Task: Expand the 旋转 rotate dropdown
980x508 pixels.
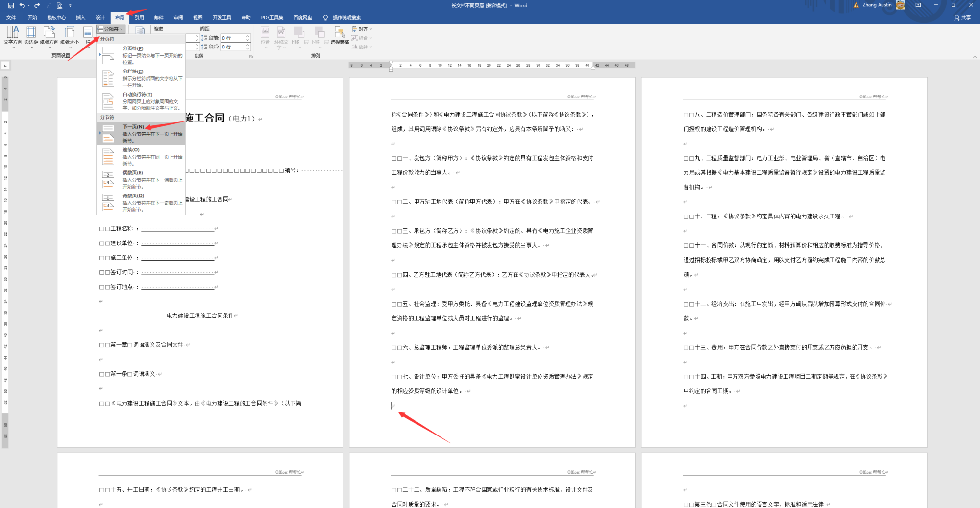Action: click(x=362, y=47)
